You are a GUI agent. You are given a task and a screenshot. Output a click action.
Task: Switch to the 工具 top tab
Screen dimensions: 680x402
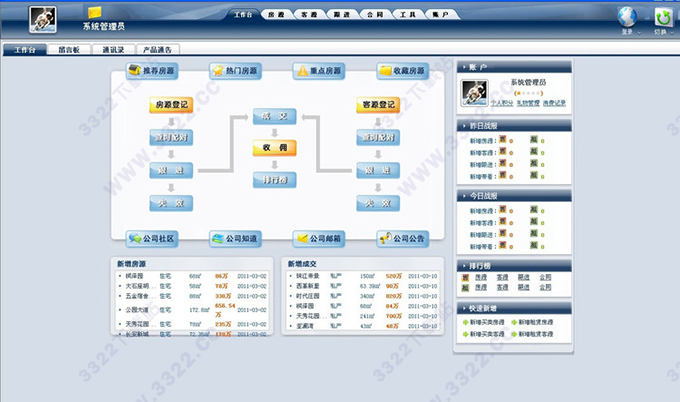click(x=408, y=15)
